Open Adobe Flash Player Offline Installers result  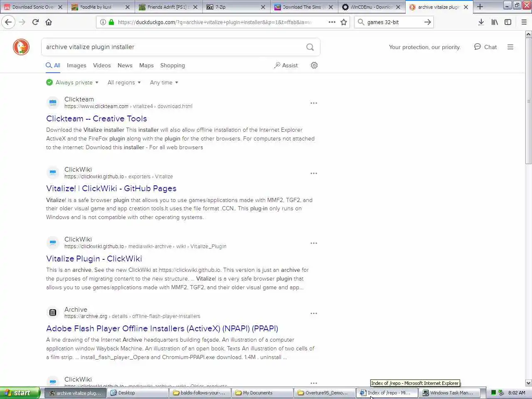click(162, 329)
